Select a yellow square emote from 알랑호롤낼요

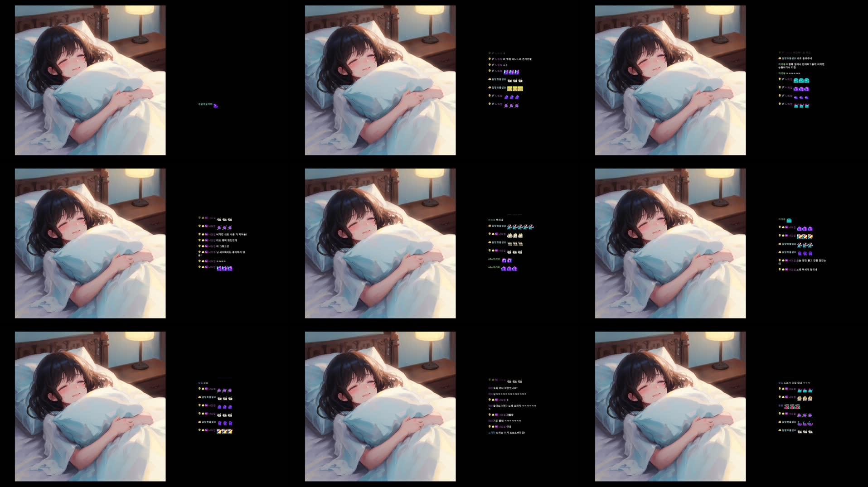pos(514,88)
